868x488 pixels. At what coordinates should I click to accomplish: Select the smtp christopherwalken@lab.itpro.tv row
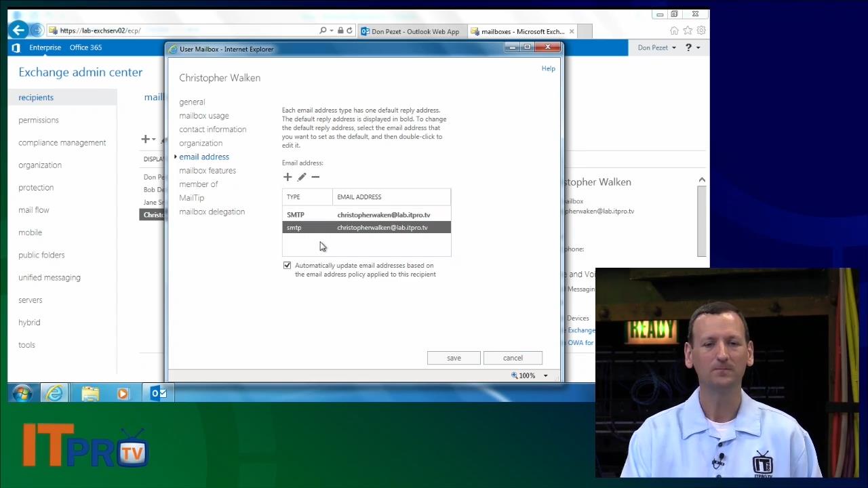[366, 228]
